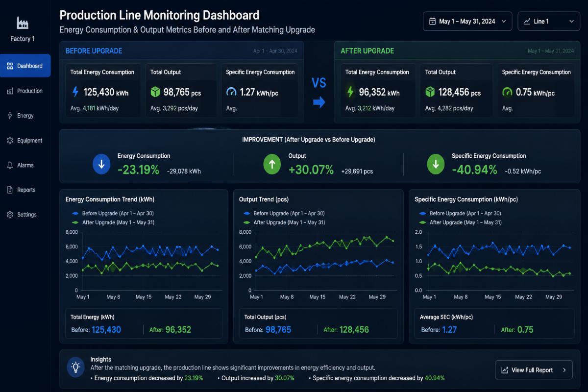Click the +30.07% output improvement value

(311, 170)
